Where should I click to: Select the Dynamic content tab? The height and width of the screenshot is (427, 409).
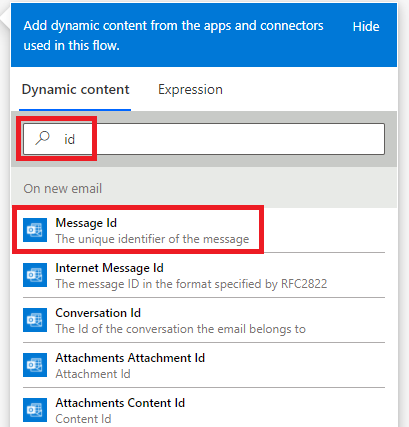pyautogui.click(x=75, y=90)
